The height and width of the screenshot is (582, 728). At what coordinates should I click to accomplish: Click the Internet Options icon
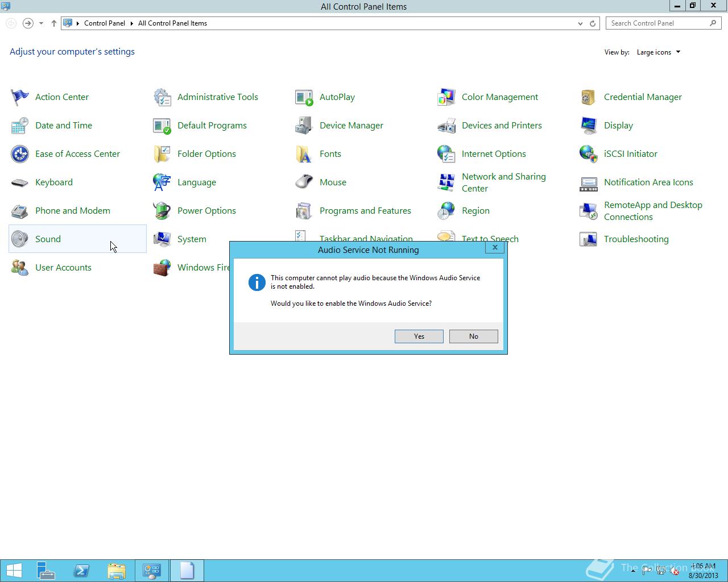446,154
